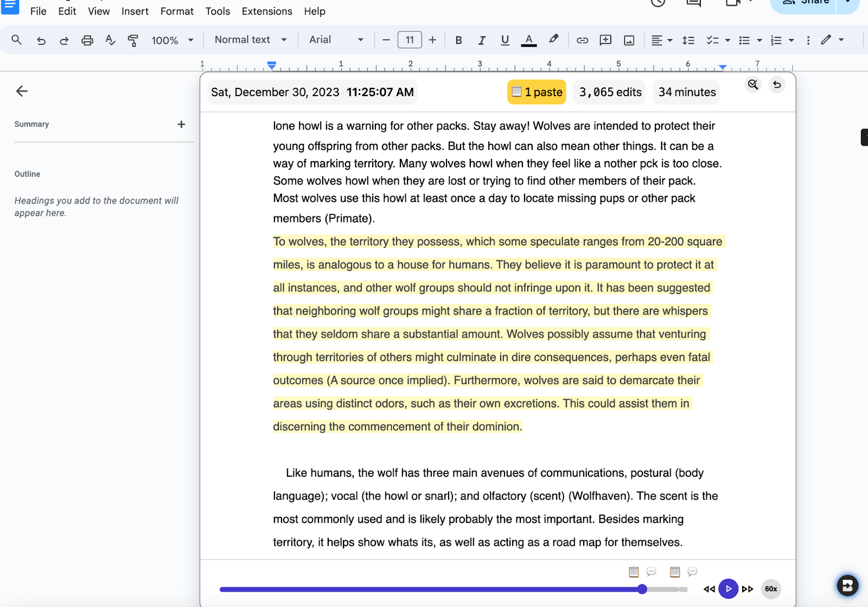The image size is (868, 607).
Task: Toggle italic formatting
Action: coord(481,40)
